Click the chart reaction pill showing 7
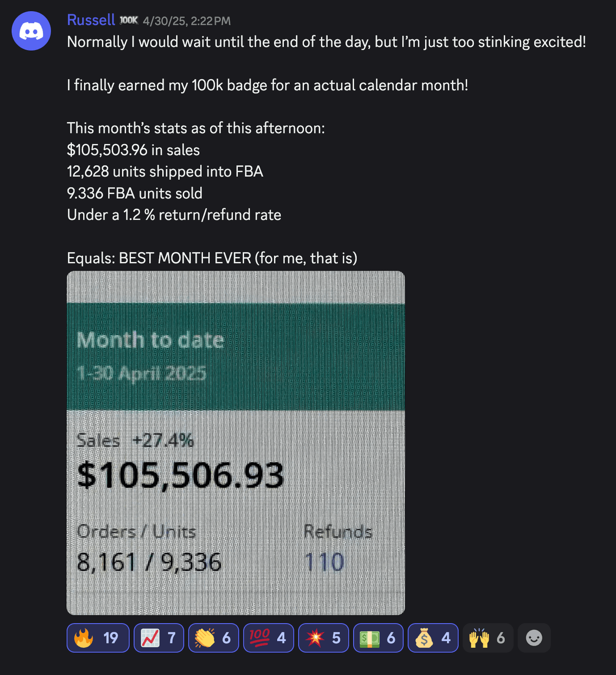 159,638
